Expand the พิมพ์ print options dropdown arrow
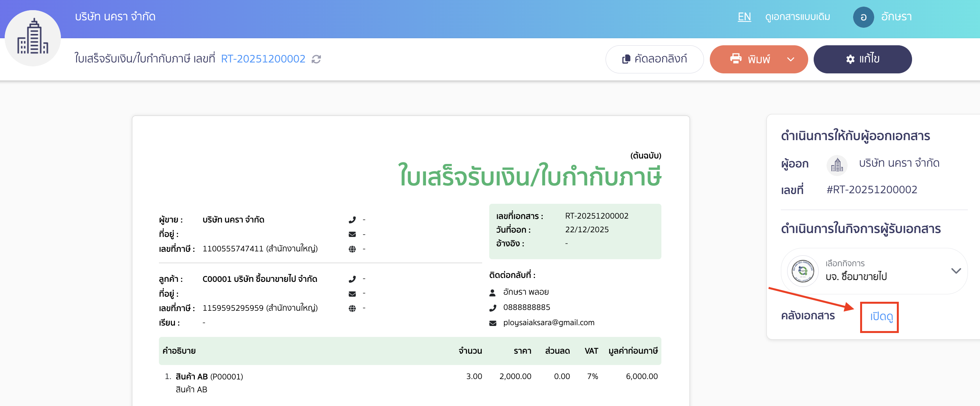The height and width of the screenshot is (406, 980). coord(791,59)
